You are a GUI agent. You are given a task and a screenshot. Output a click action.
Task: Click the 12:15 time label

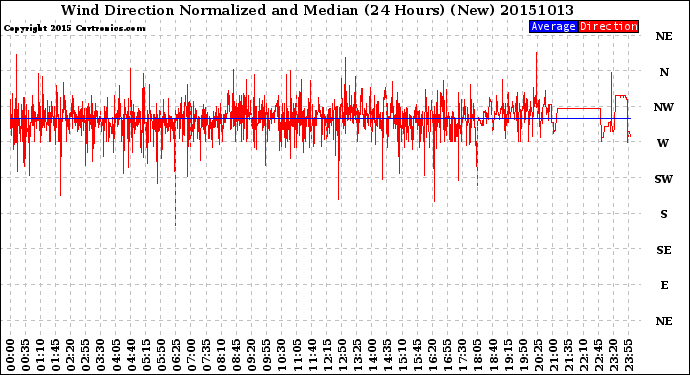[x=327, y=355]
